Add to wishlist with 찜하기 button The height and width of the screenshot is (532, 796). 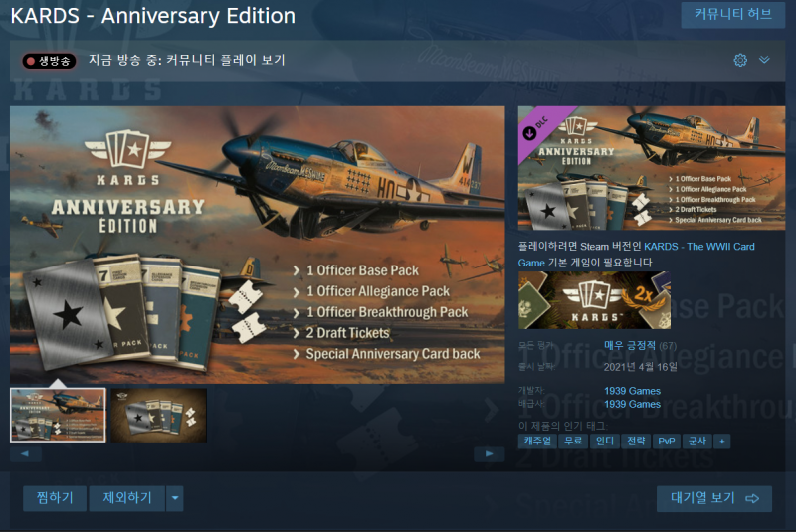click(x=55, y=498)
